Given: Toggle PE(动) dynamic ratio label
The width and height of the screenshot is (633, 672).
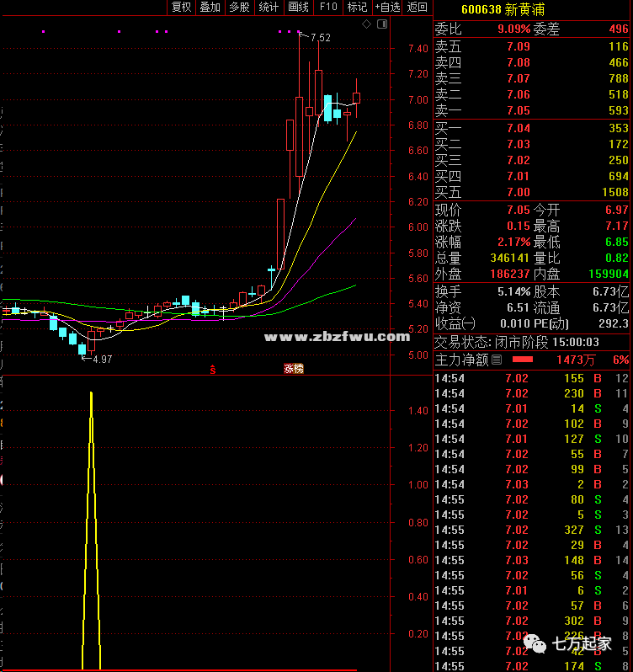Looking at the screenshot, I should [546, 324].
